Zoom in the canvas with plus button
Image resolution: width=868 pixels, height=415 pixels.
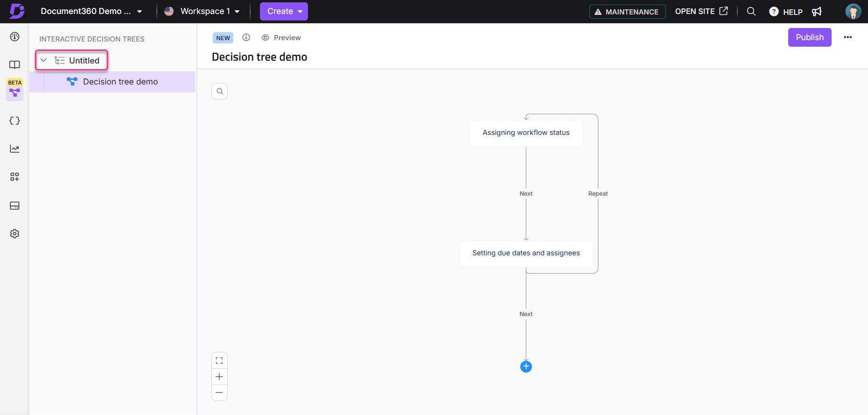(219, 377)
